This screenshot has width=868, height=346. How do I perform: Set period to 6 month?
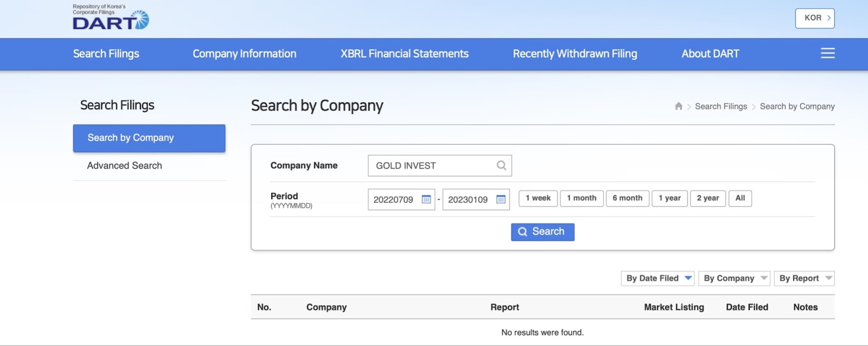(x=628, y=198)
